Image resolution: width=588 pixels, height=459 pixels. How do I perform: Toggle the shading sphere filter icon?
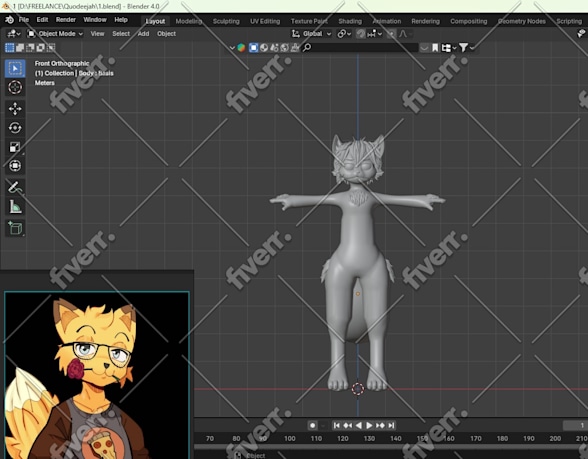coord(264,48)
